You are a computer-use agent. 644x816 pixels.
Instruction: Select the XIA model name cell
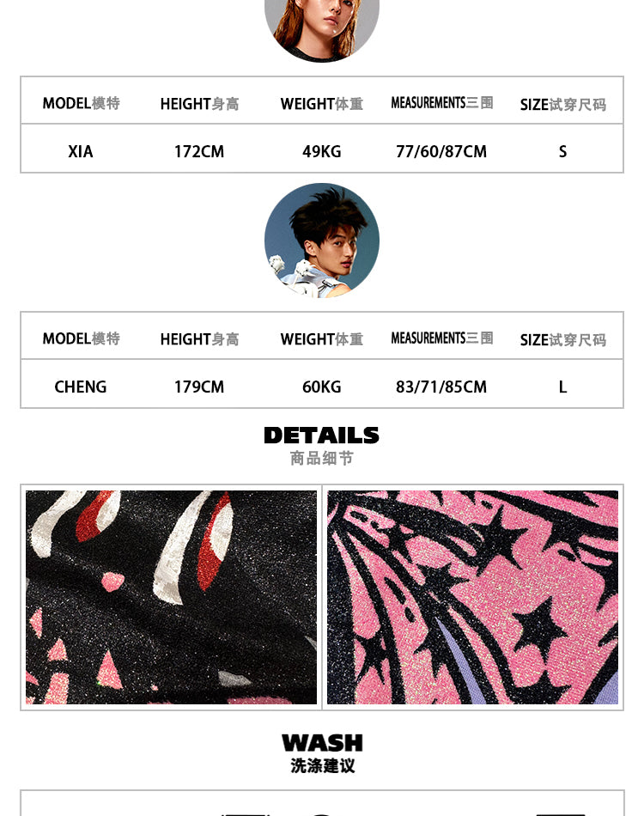click(81, 151)
